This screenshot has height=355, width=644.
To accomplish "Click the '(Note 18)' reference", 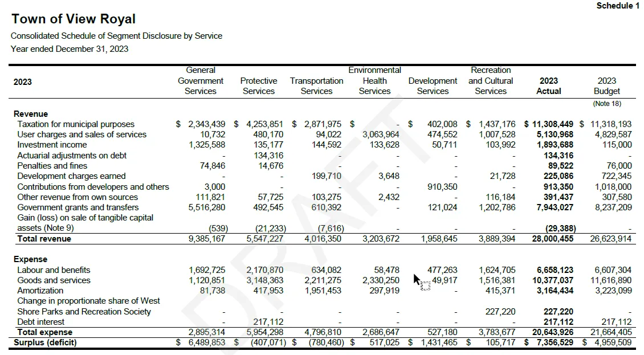I will [x=606, y=104].
